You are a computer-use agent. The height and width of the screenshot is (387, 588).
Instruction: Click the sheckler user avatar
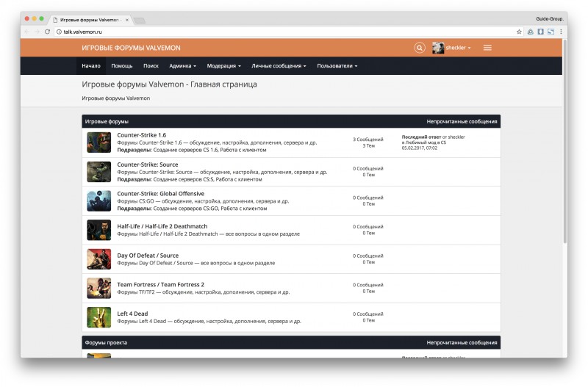tap(437, 48)
